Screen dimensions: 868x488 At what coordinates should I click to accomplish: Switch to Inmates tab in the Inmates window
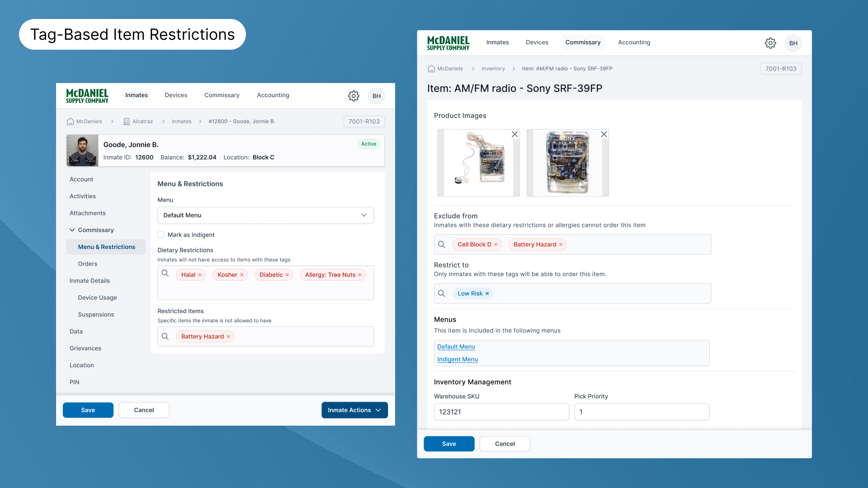tap(137, 95)
